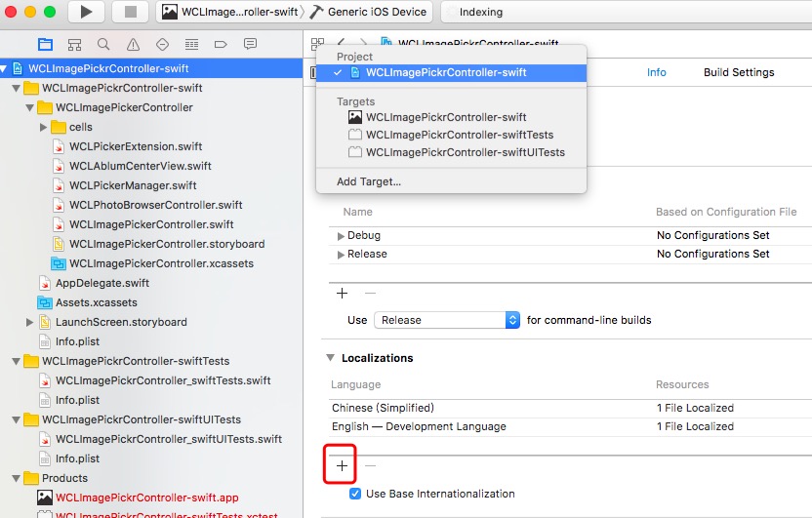Expand the Debug configuration row
Viewport: 812px width, 518px height.
tap(341, 236)
